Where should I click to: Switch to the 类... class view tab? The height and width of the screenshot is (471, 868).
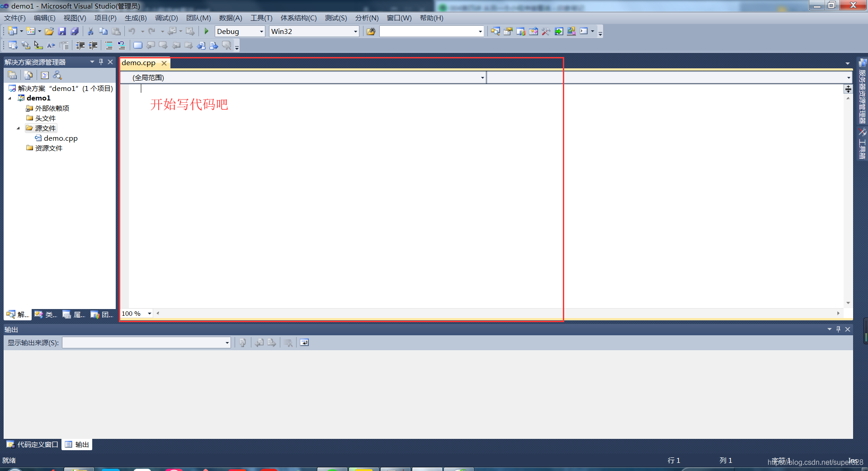tap(46, 314)
